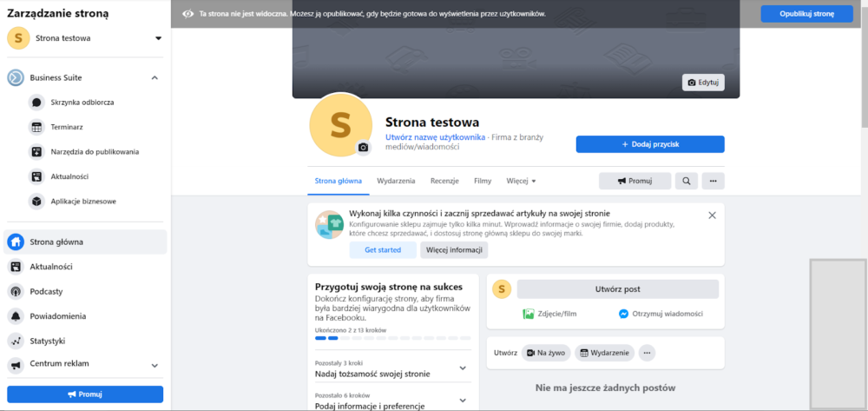Open the Statystyki chart icon
Viewport: 868px width, 411px height.
[x=16, y=341]
